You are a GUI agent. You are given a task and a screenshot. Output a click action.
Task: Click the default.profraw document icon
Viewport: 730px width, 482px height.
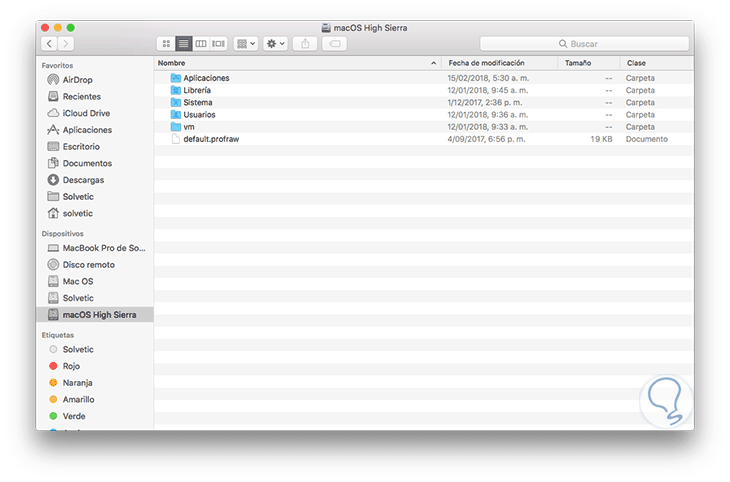coord(176,139)
